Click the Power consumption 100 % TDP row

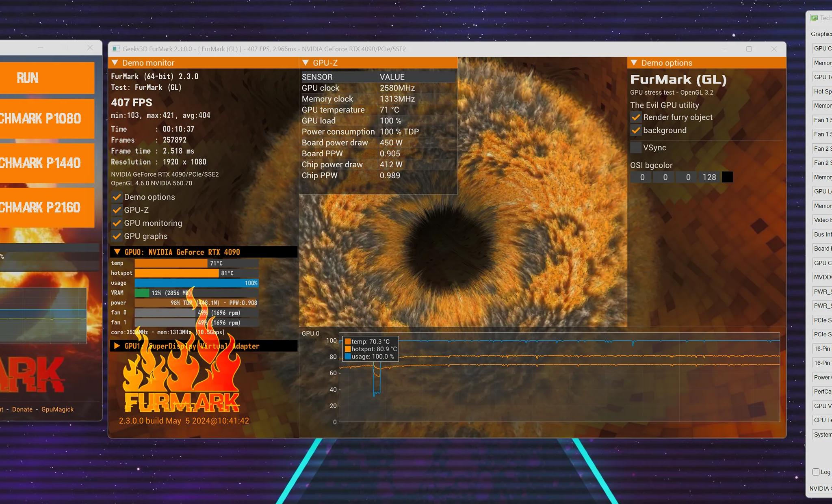(x=378, y=132)
